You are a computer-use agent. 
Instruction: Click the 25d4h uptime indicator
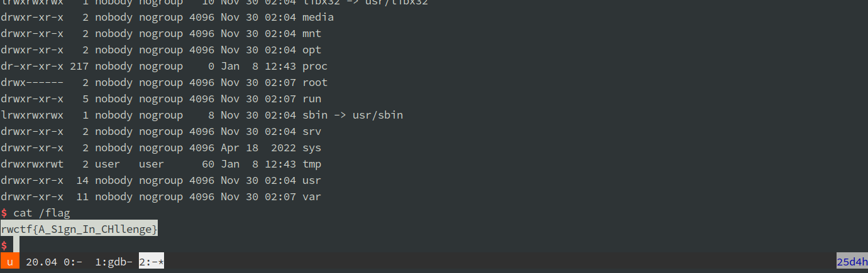click(x=852, y=262)
